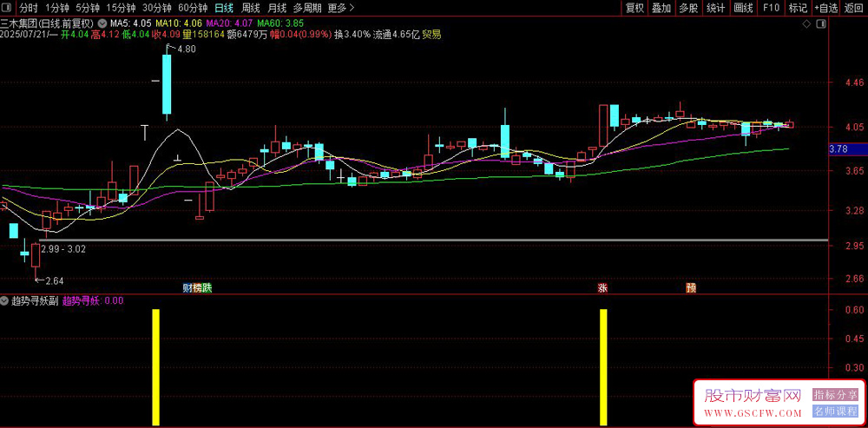Select the 1分钟 period tab

tap(57, 8)
